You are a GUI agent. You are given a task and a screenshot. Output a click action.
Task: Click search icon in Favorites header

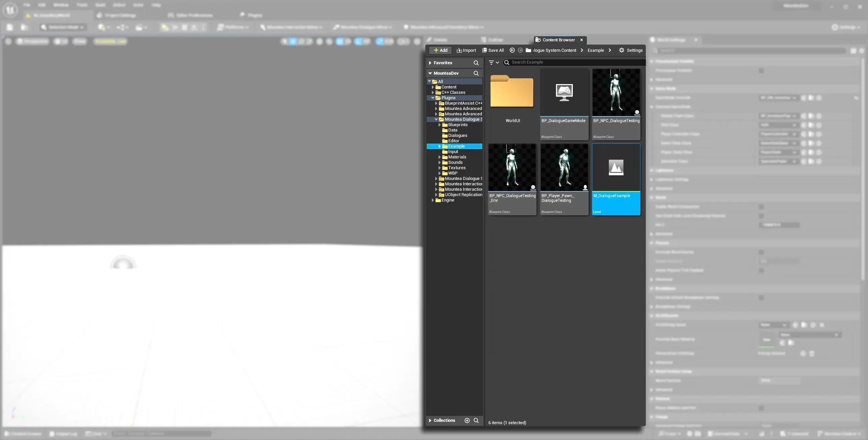coord(476,63)
